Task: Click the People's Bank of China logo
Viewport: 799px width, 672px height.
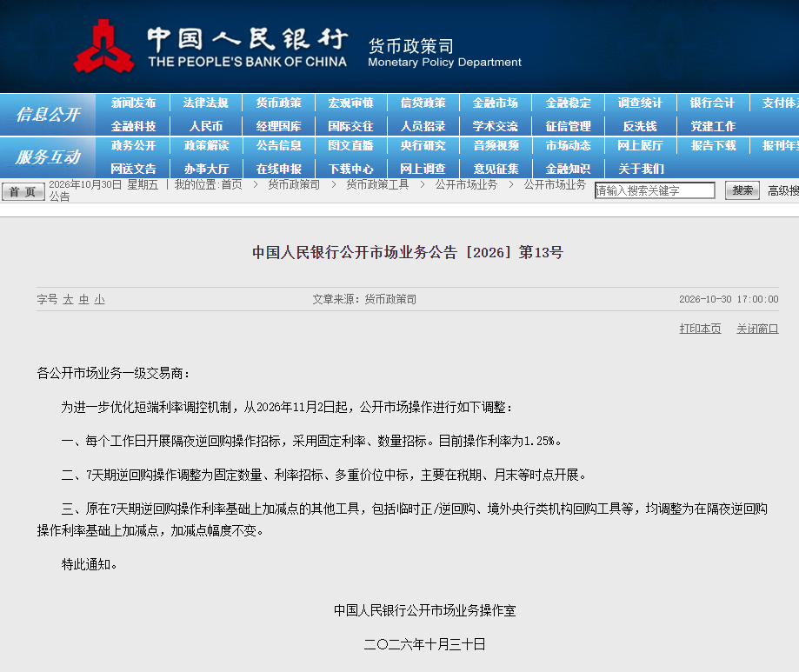Action: (x=104, y=46)
